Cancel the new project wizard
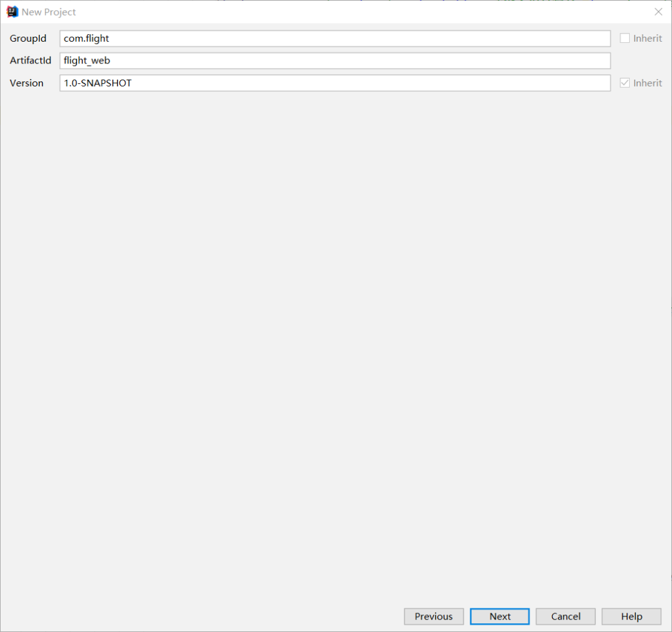This screenshot has width=672, height=632. tap(566, 616)
